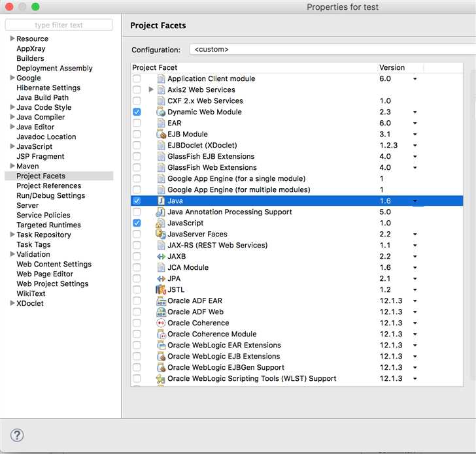Click the Oracle WebLogic EJBGen Support icon

tap(161, 368)
